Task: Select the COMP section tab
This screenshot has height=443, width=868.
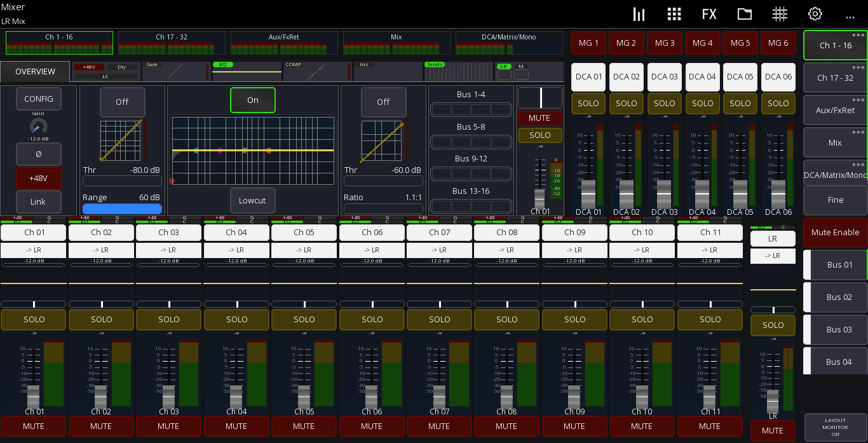Action: [x=317, y=71]
